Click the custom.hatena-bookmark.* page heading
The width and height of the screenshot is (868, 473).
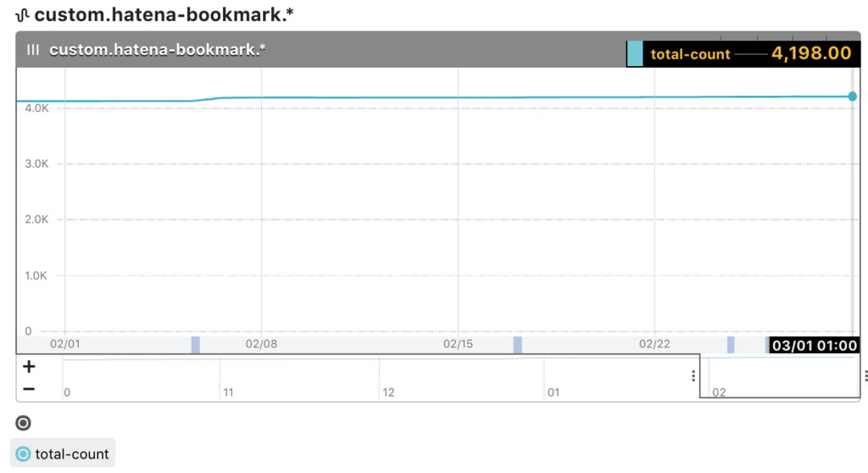tap(164, 15)
